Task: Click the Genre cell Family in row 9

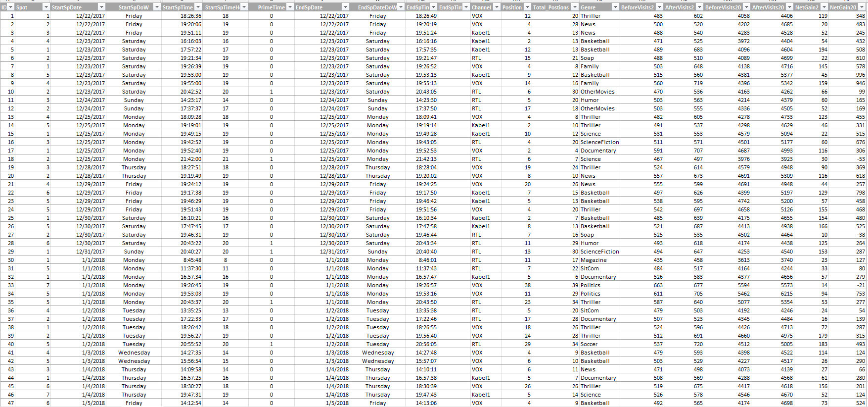Action: point(599,83)
